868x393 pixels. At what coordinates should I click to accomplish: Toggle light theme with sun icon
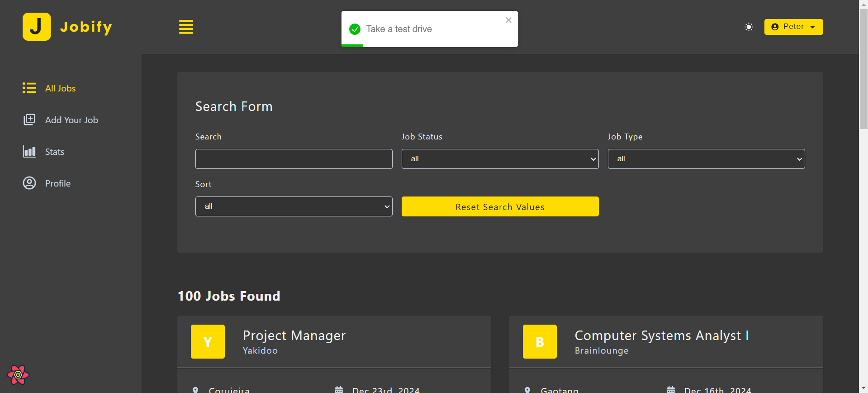[749, 27]
